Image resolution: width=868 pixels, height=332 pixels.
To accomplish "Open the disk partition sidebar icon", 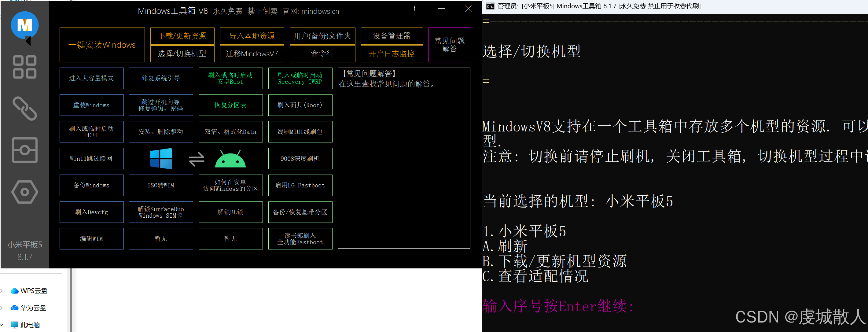I will point(24,150).
